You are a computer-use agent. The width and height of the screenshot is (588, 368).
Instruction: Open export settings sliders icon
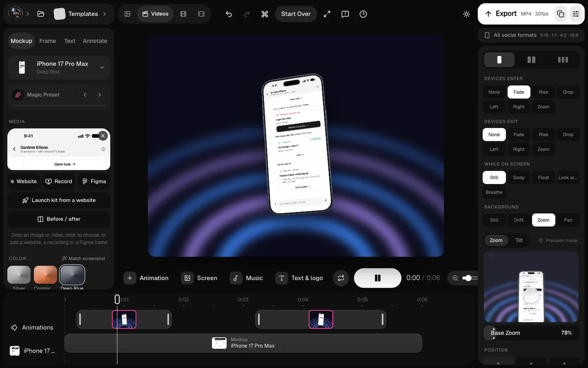(x=576, y=14)
